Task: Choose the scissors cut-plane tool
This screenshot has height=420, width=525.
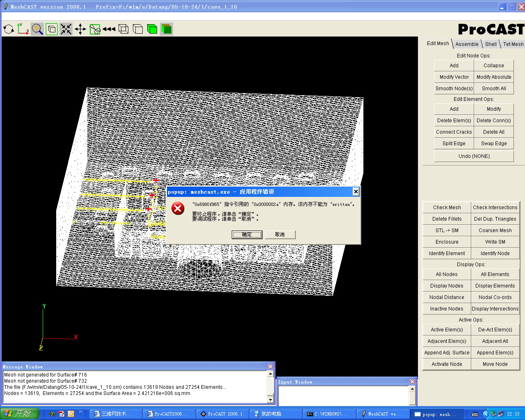Action: [x=95, y=29]
